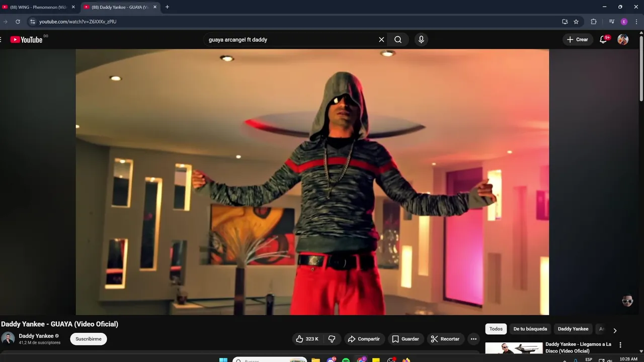Open 'Daddy Yankee - Llegamos a La Disco' title
644x362 pixels.
(578, 347)
